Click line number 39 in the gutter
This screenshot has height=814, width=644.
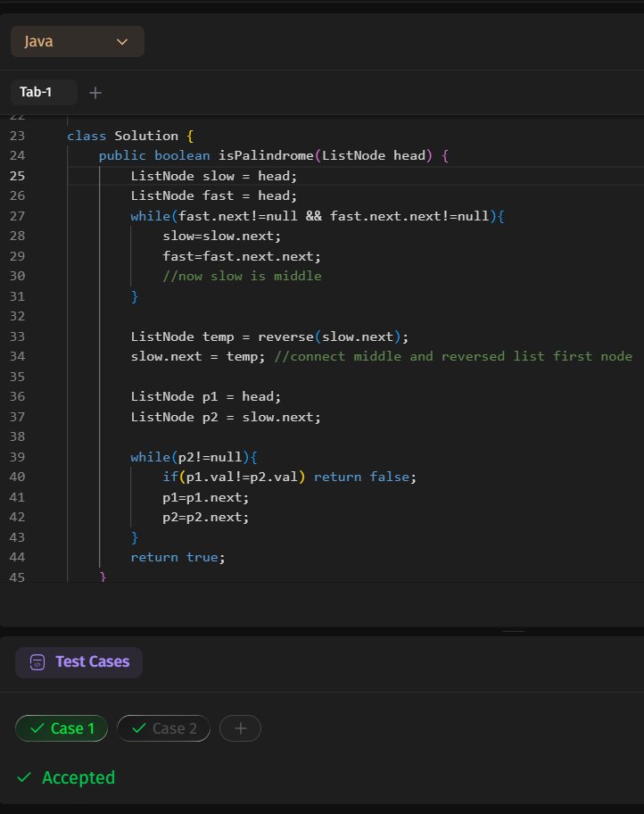point(17,457)
